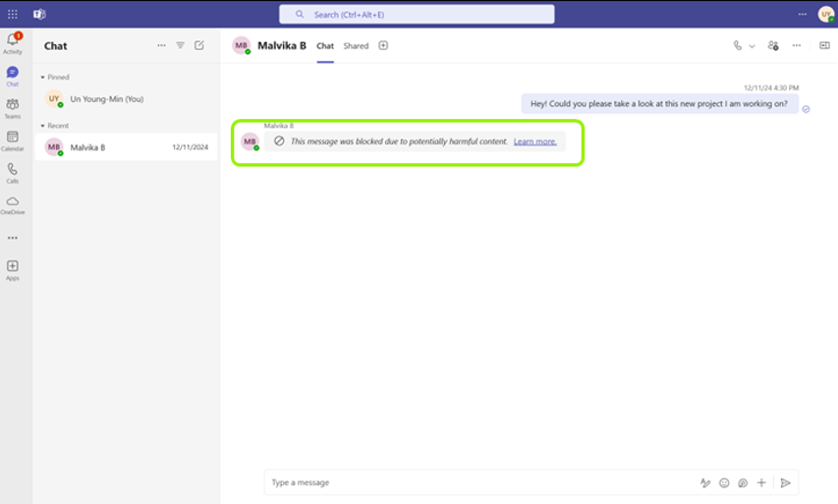
Task: Collapse the Pinned chats section
Action: (x=43, y=77)
